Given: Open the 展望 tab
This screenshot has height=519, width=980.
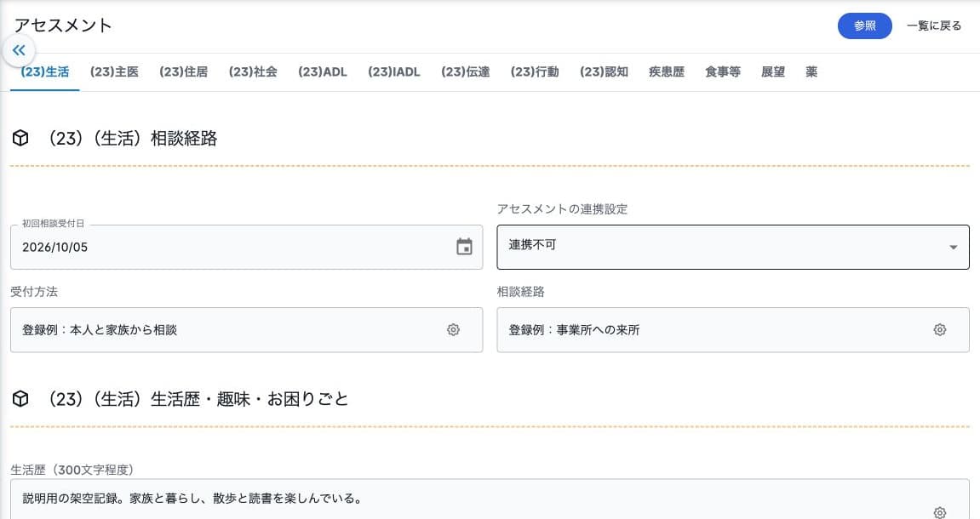Looking at the screenshot, I should pos(773,71).
